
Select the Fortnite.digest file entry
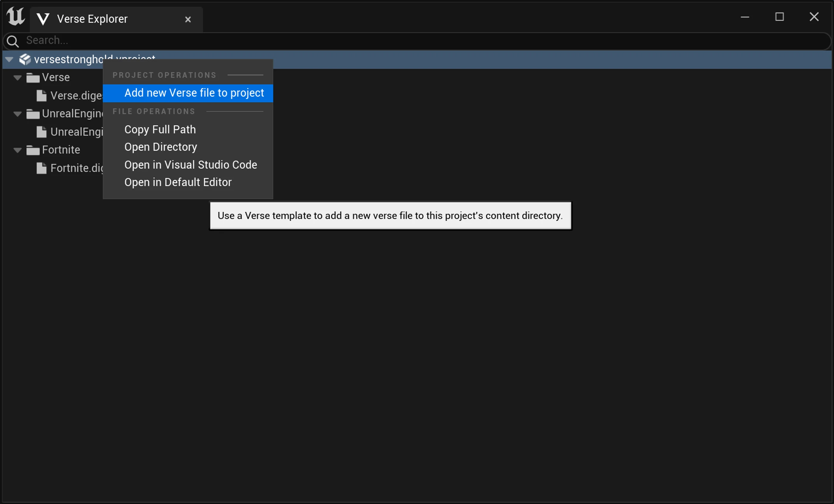pyautogui.click(x=77, y=168)
